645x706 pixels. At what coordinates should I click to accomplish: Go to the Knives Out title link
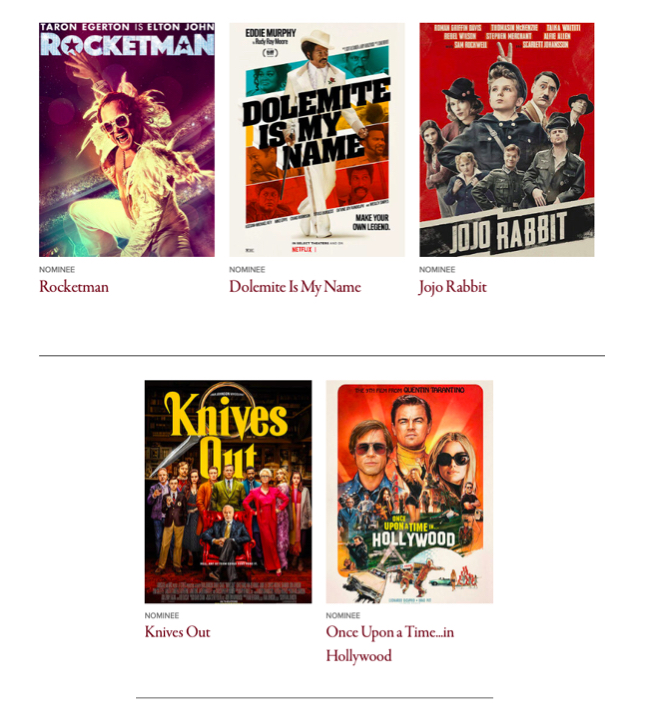coord(177,632)
